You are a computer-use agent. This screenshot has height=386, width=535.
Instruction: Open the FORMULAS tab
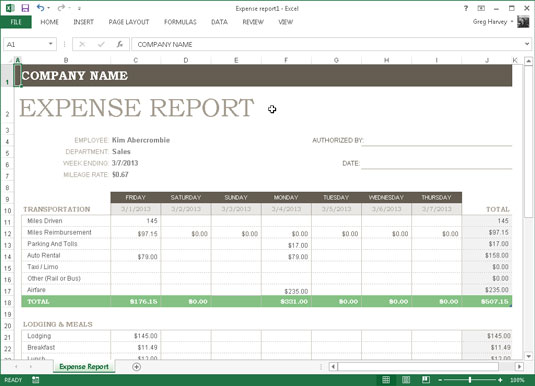(x=180, y=22)
